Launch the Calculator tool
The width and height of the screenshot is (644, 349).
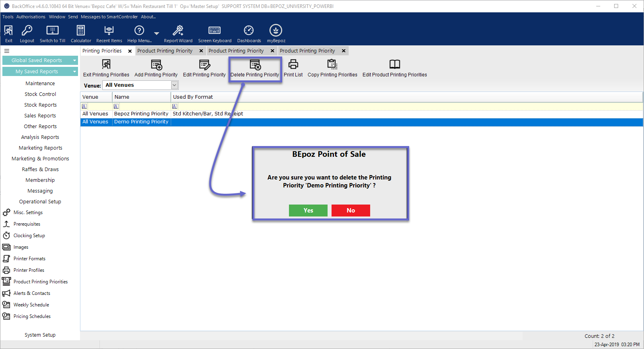click(81, 34)
